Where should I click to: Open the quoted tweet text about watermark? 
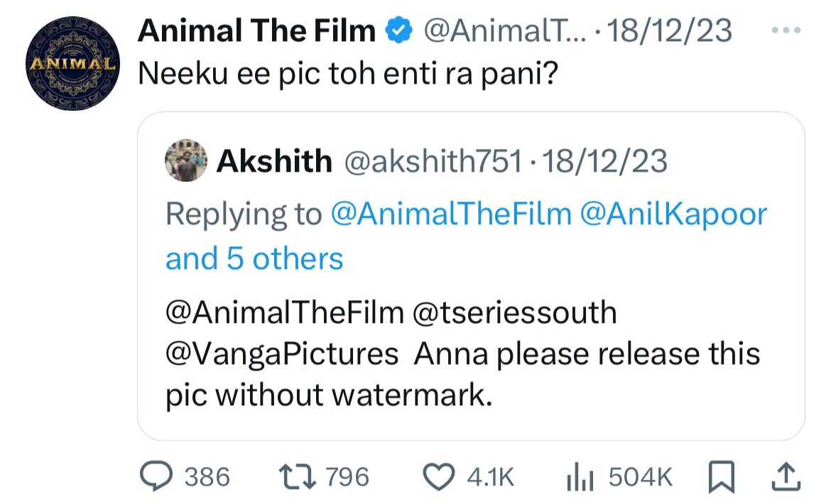pyautogui.click(x=462, y=354)
